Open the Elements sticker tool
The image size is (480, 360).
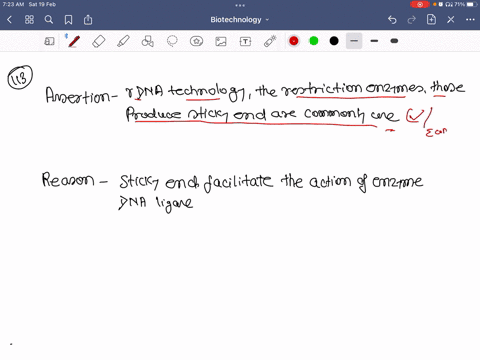(196, 41)
